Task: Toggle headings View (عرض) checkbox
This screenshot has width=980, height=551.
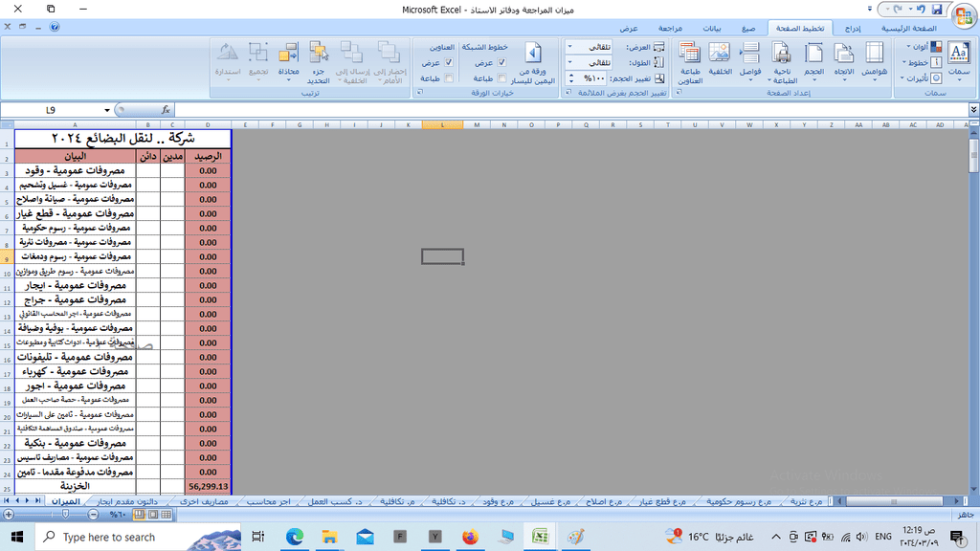Action: tap(449, 62)
